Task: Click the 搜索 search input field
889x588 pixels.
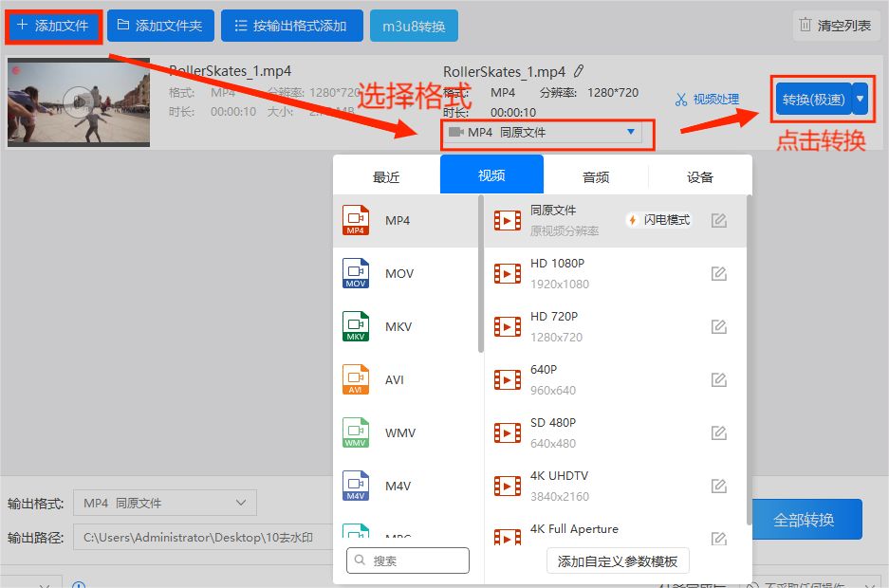Action: (408, 560)
